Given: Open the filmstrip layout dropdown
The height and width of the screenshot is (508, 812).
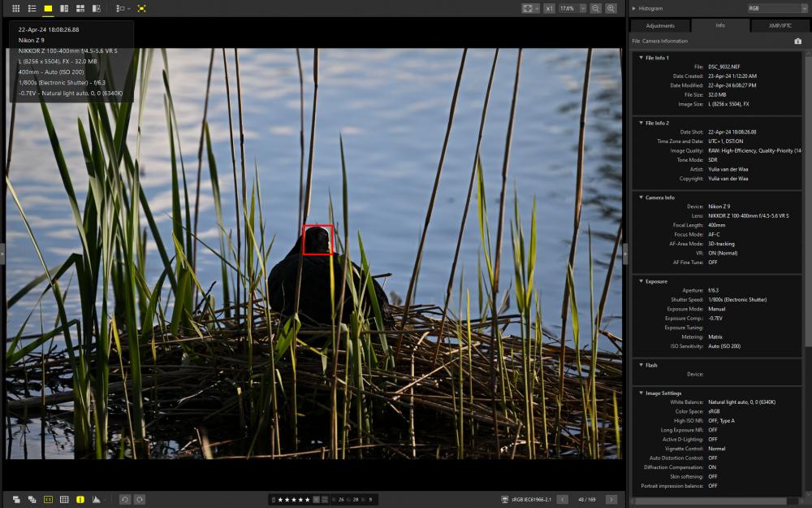Looking at the screenshot, I should click(123, 8).
